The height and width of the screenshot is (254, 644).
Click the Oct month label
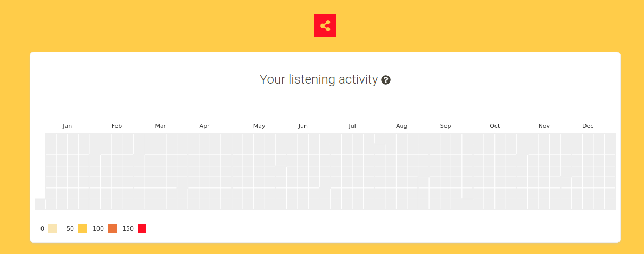coord(495,126)
